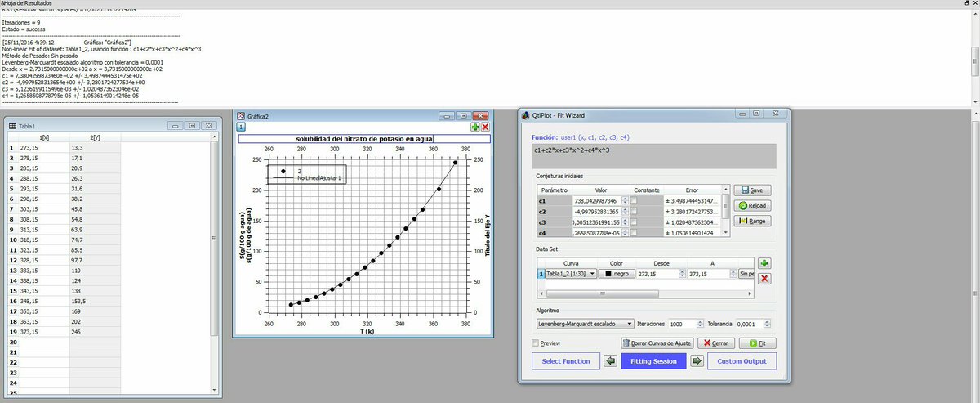
Task: Click the c2 value spinner arrows
Action: (626, 211)
